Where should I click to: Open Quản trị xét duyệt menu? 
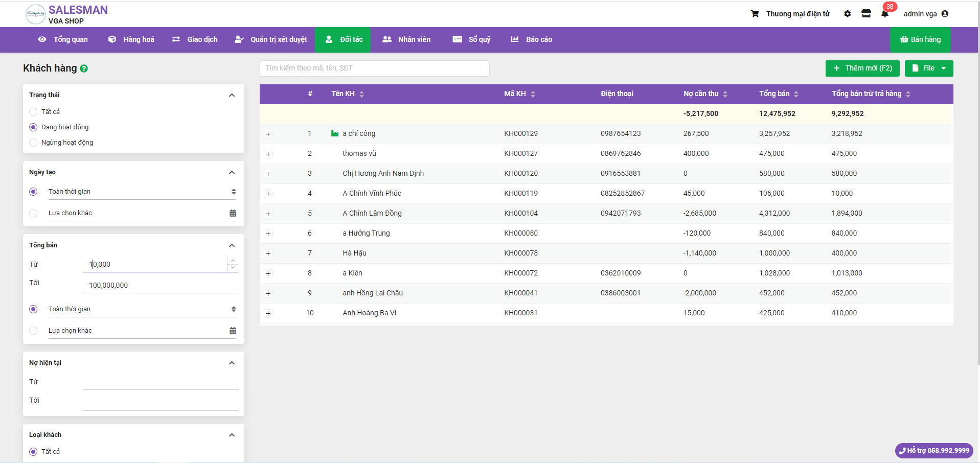point(271,39)
